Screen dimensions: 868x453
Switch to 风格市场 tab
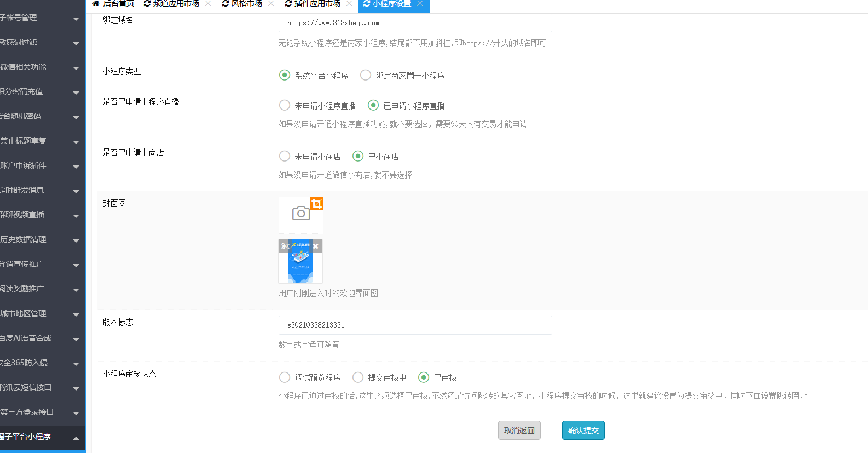point(246,3)
